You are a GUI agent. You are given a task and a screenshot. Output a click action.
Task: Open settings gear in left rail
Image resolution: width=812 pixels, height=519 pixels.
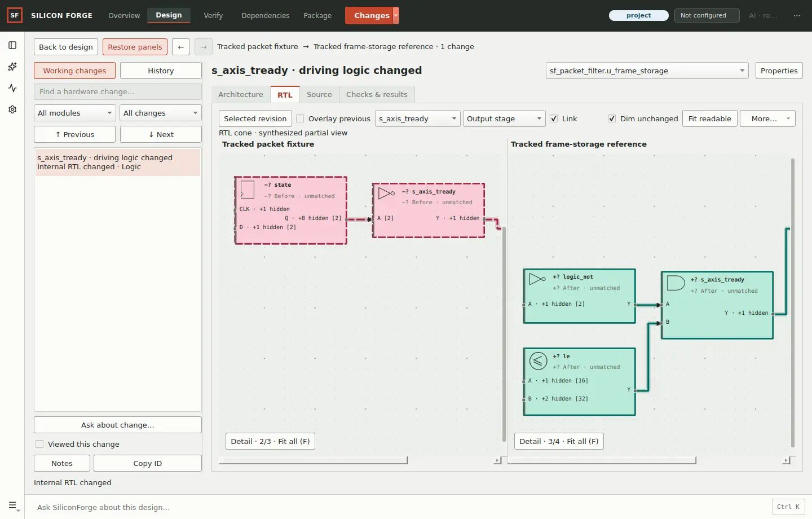click(12, 109)
